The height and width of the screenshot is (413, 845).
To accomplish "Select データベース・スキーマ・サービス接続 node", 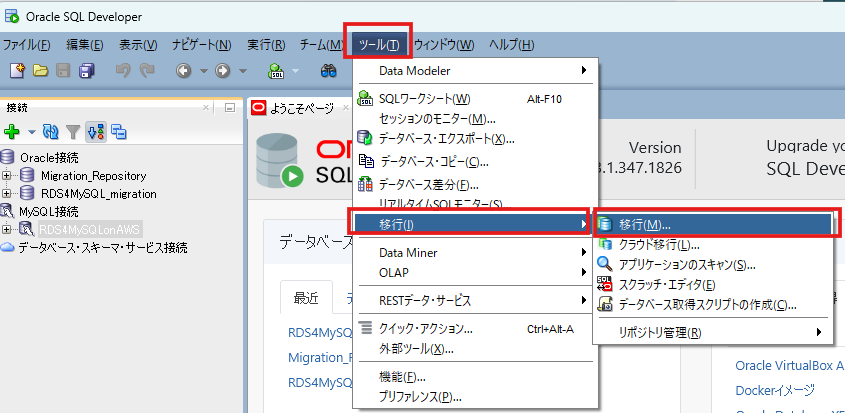I will click(x=102, y=248).
